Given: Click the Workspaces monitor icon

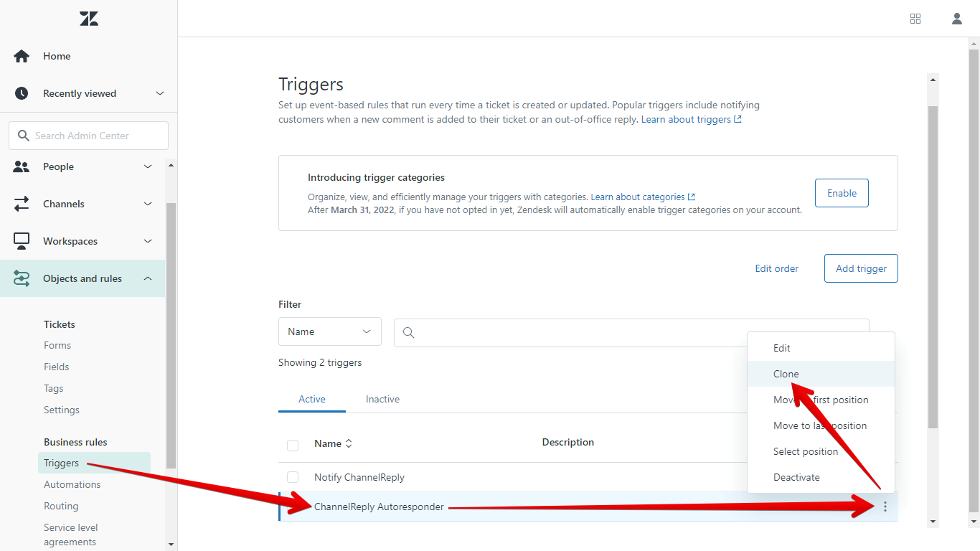Looking at the screenshot, I should tap(22, 241).
